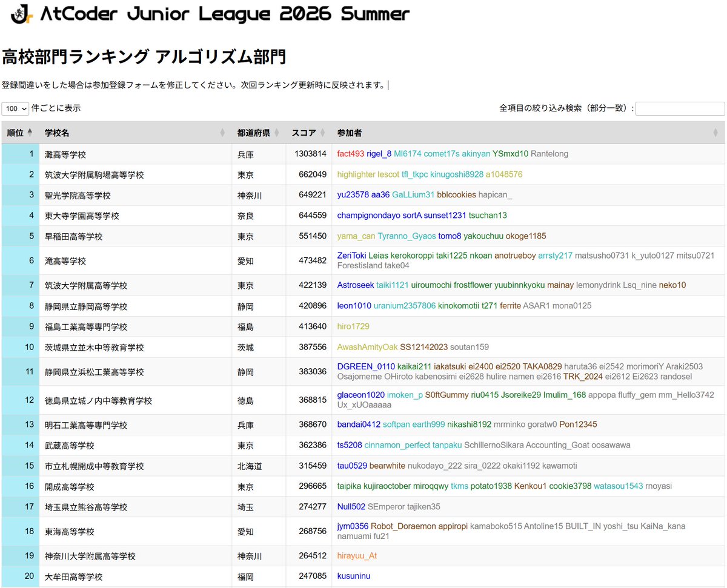Select school name cell 武蔵高等学校
The image size is (727, 588).
pos(136,446)
